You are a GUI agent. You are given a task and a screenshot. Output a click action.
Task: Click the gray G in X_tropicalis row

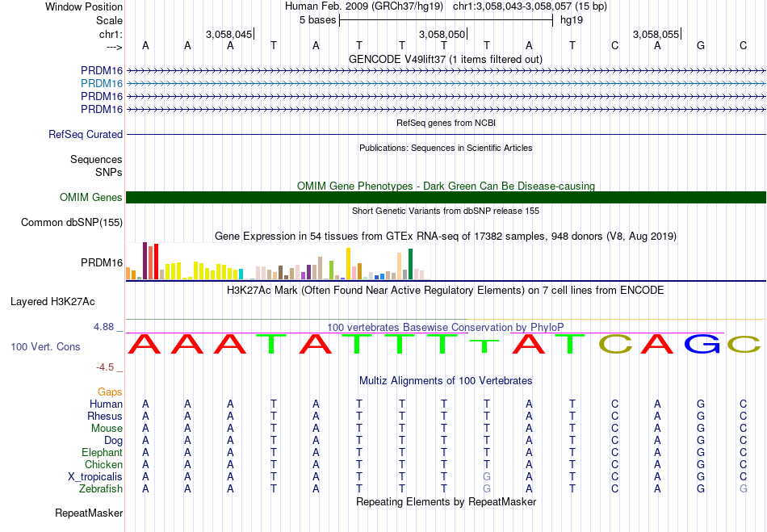coord(487,477)
